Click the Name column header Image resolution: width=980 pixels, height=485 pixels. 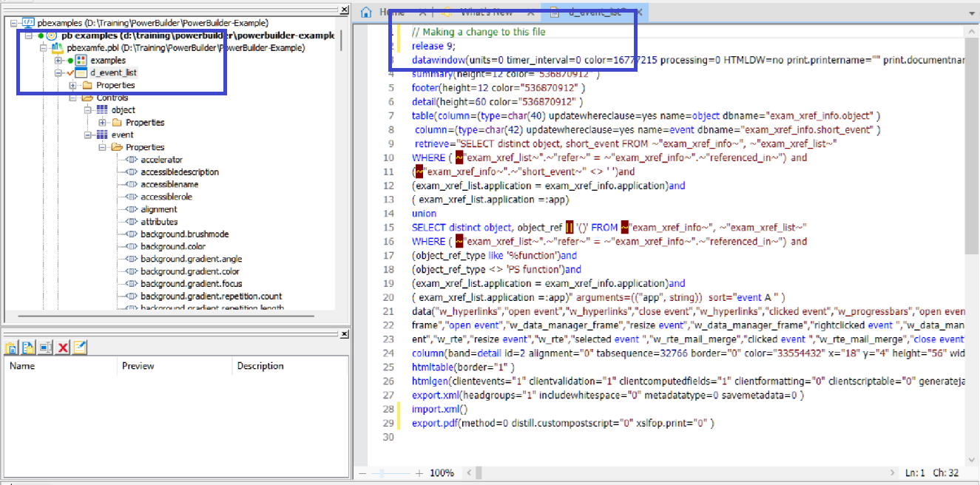point(61,366)
